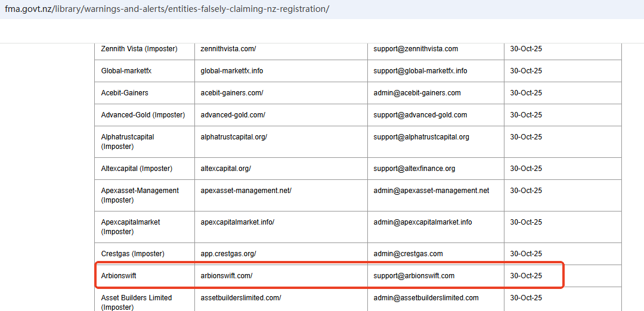This screenshot has height=311, width=644.
Task: Select the 'Asset Builders Limited (Imposter)' name cell
Action: pos(144,299)
